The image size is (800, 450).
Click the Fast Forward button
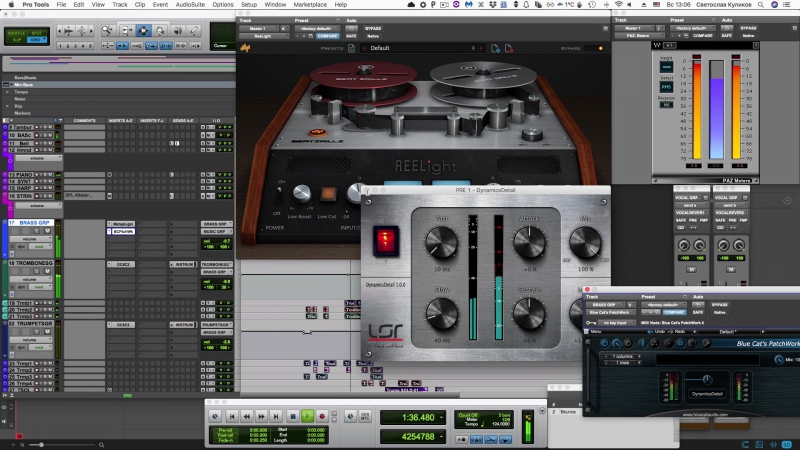[261, 416]
